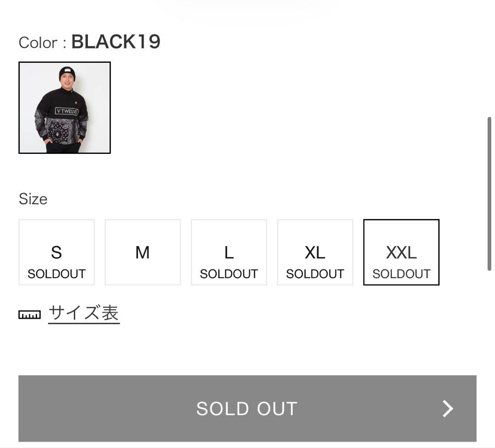
Task: Click SOLDOUT text under size XXL
Action: click(x=401, y=274)
